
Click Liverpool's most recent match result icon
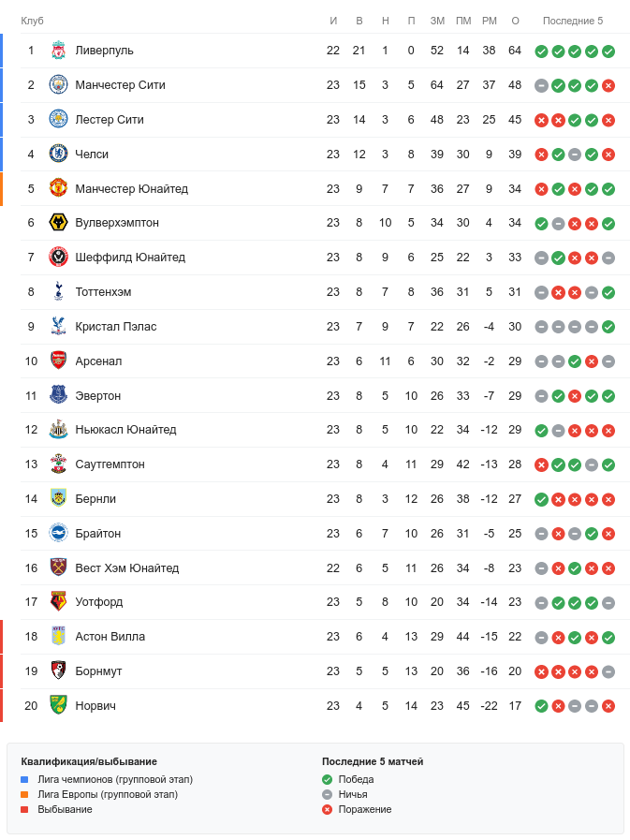pyautogui.click(x=608, y=52)
